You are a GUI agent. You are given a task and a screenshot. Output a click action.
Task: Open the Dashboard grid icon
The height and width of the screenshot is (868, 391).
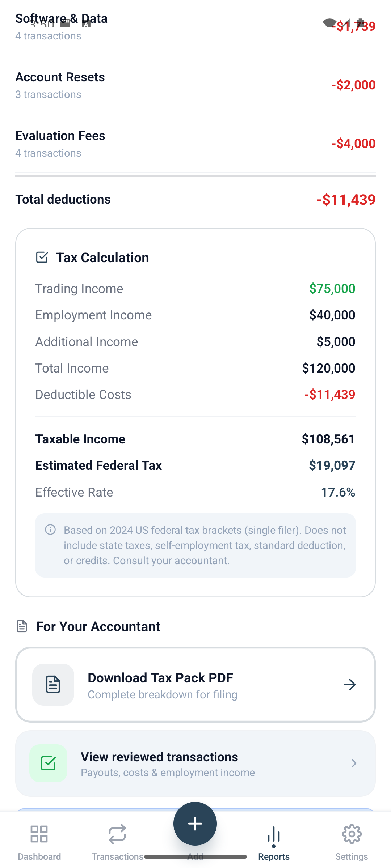pyautogui.click(x=39, y=834)
